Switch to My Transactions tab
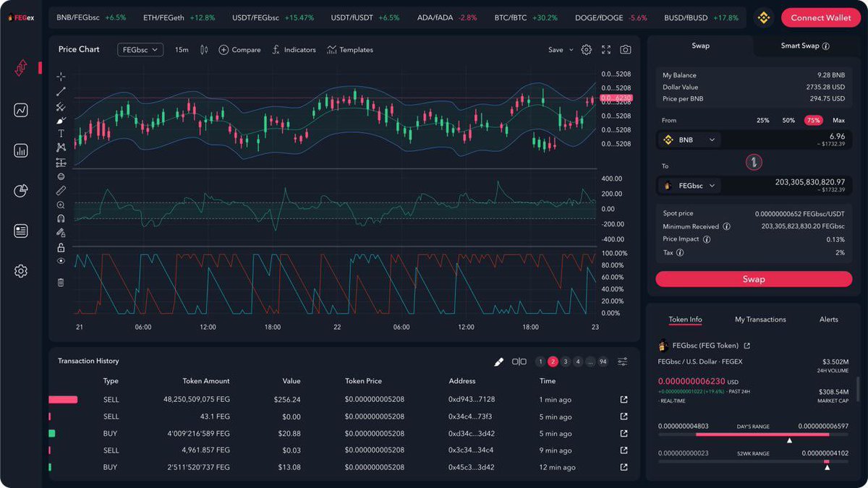The width and height of the screenshot is (868, 488). tap(760, 320)
